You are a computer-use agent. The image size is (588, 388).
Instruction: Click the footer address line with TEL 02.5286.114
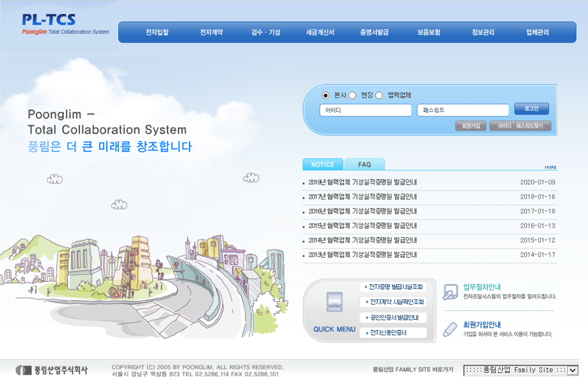[x=195, y=374]
